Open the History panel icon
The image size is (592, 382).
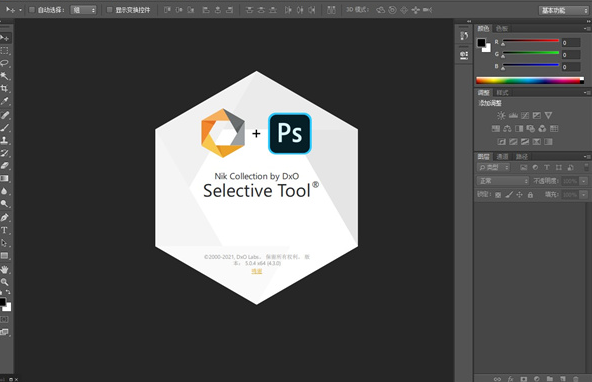(x=464, y=36)
